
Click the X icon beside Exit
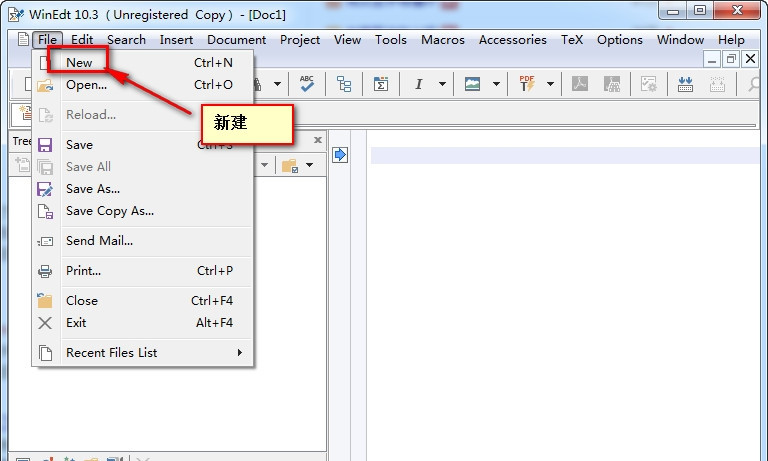tap(45, 323)
